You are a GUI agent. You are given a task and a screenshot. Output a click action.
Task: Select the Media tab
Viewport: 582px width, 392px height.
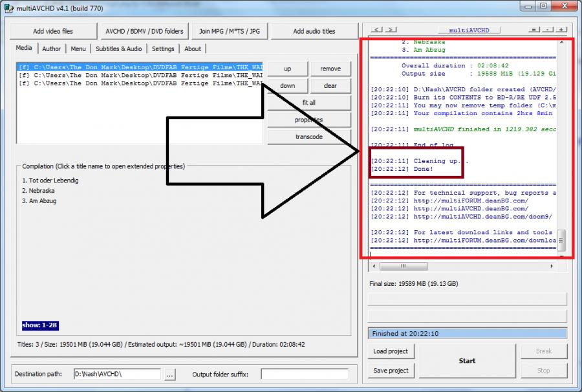24,48
